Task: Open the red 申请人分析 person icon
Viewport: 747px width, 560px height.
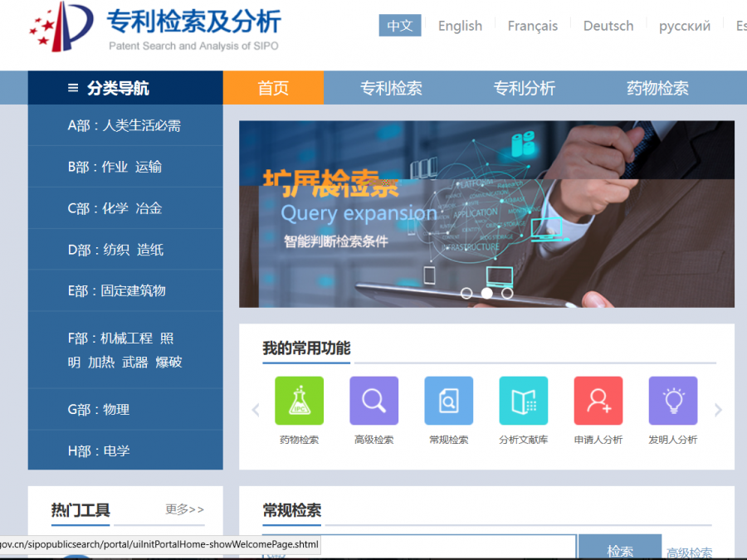Action: click(x=598, y=401)
